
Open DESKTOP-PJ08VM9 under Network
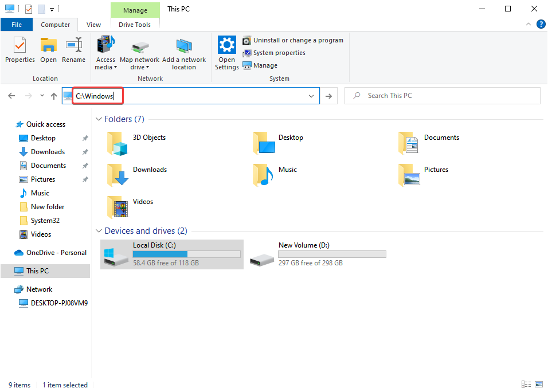pyautogui.click(x=53, y=303)
